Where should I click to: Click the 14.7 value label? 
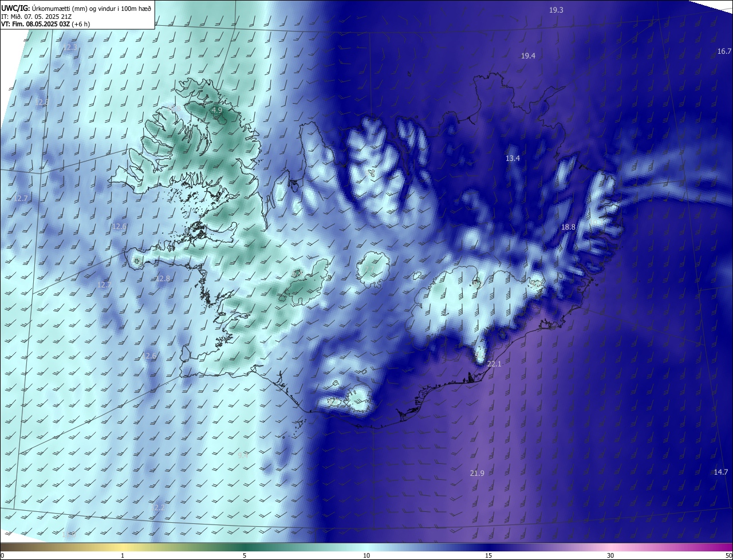click(721, 472)
